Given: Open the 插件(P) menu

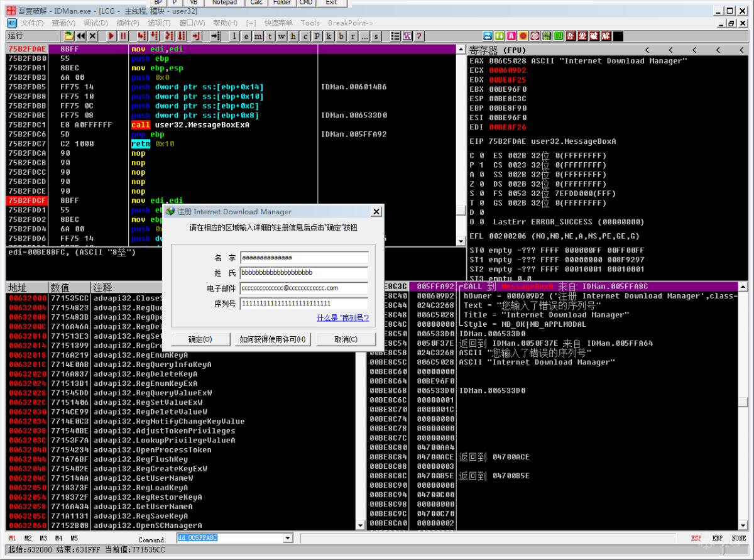Looking at the screenshot, I should pyautogui.click(x=128, y=23).
